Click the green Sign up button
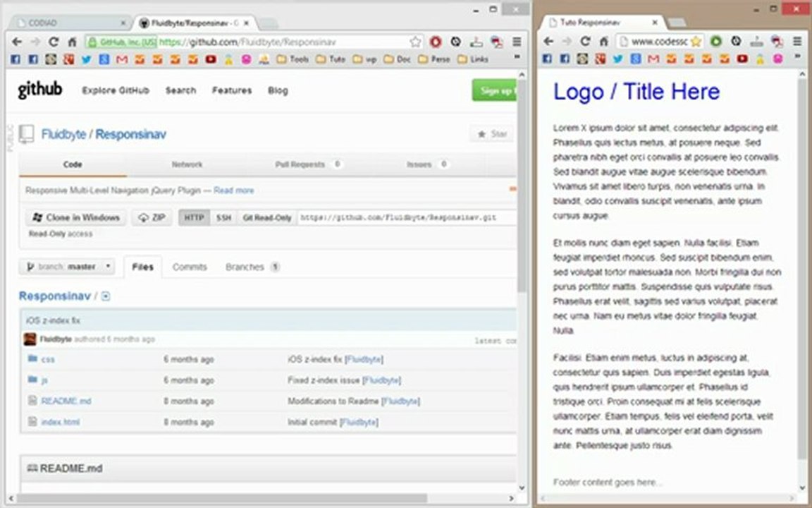The width and height of the screenshot is (812, 508). pos(495,91)
